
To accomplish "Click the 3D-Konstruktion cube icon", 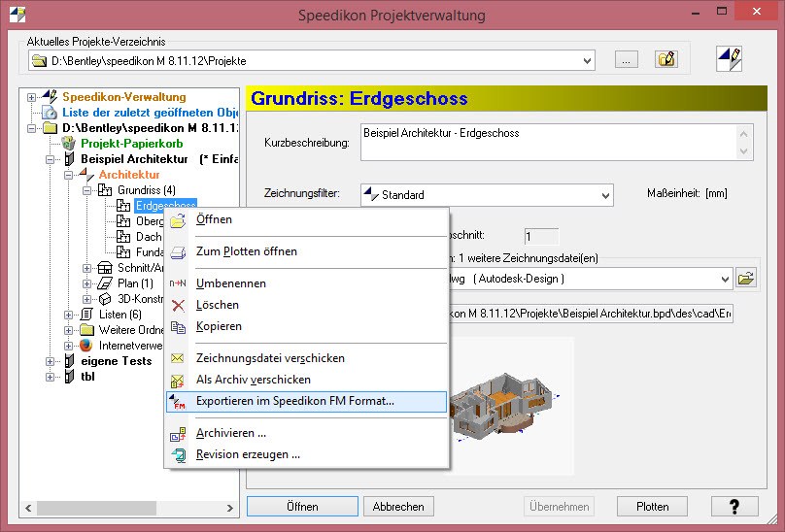I will pos(105,299).
